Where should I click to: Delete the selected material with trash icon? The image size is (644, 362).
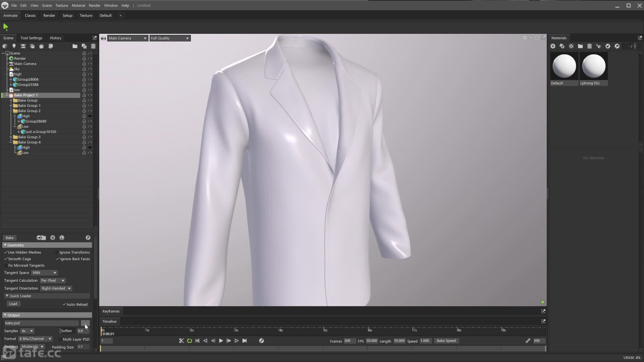pyautogui.click(x=589, y=46)
